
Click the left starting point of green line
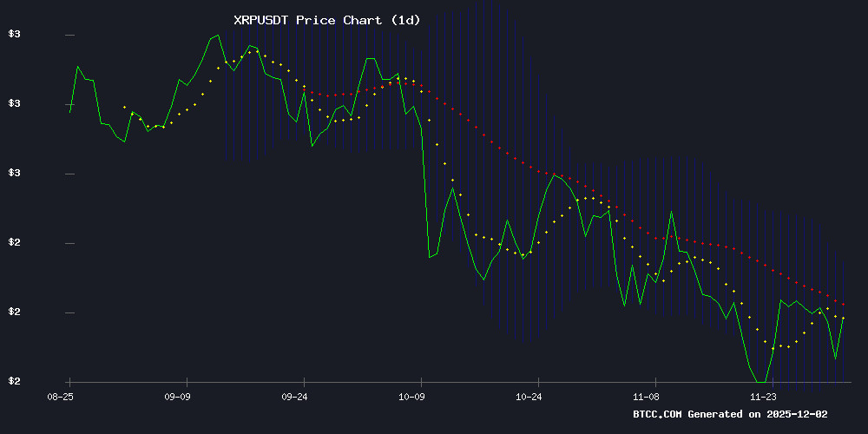tap(70, 112)
